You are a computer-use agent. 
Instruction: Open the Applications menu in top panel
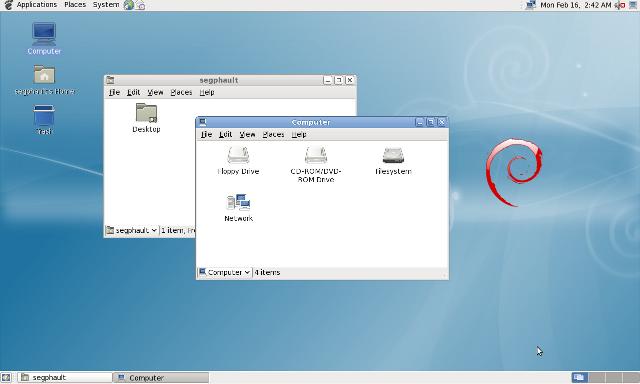pos(37,5)
